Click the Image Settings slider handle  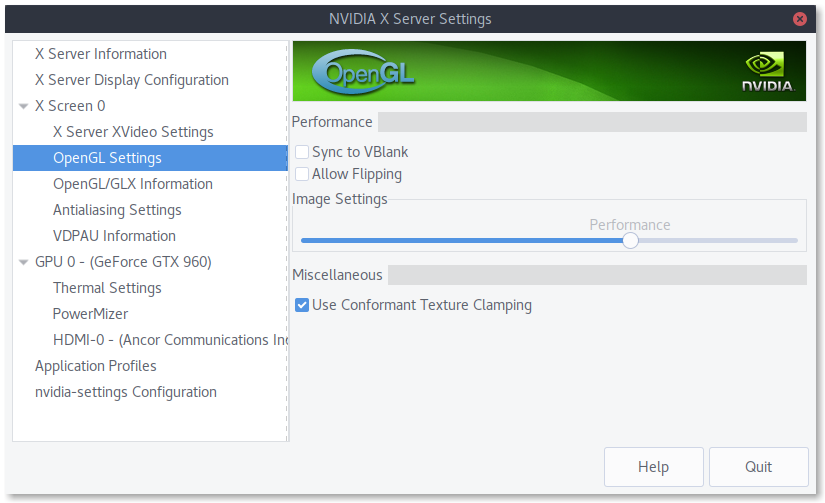(630, 240)
